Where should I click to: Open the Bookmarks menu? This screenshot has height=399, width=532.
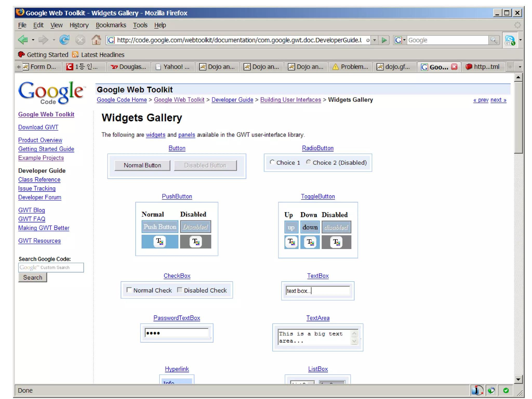111,25
